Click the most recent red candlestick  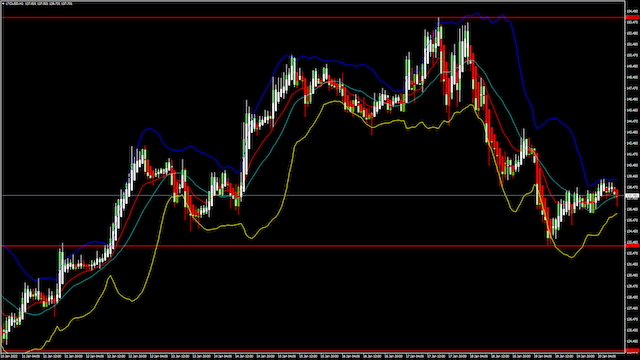(x=617, y=198)
